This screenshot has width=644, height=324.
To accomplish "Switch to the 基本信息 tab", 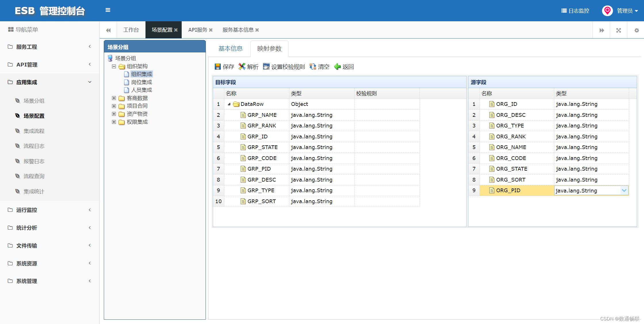I will point(230,49).
